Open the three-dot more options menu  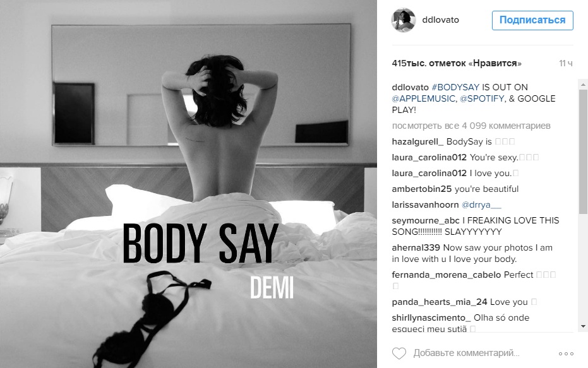point(566,353)
